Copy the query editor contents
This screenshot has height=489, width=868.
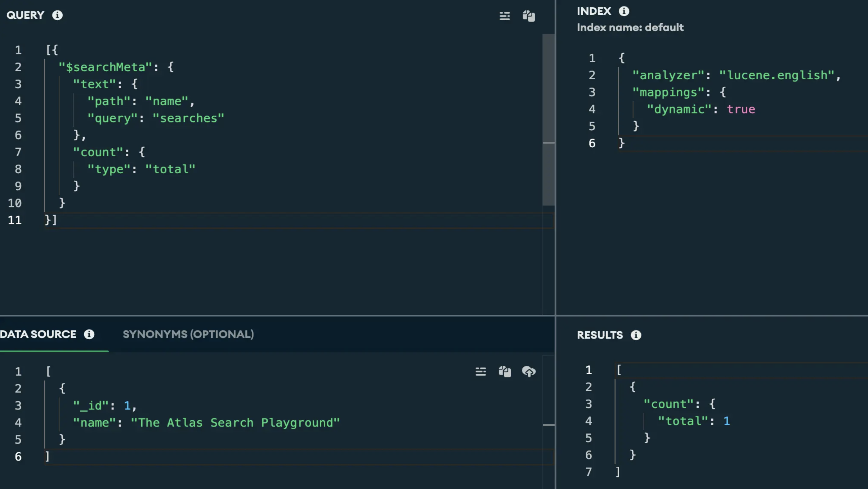[x=528, y=16]
